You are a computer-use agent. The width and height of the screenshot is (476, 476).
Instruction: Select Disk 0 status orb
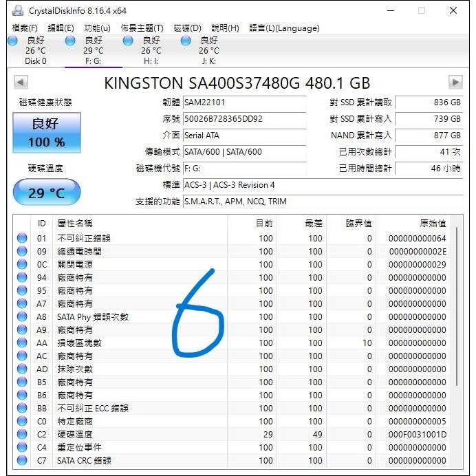click(x=13, y=41)
